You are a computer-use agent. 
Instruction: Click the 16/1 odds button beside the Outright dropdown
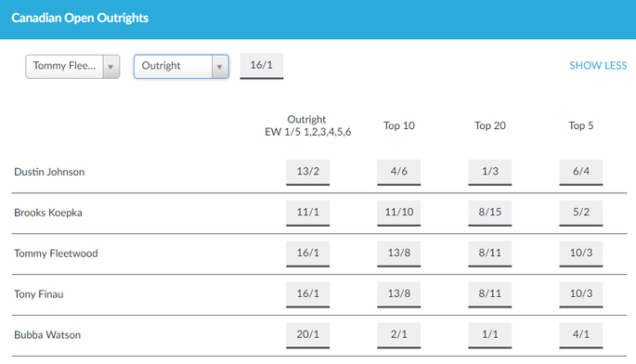262,66
